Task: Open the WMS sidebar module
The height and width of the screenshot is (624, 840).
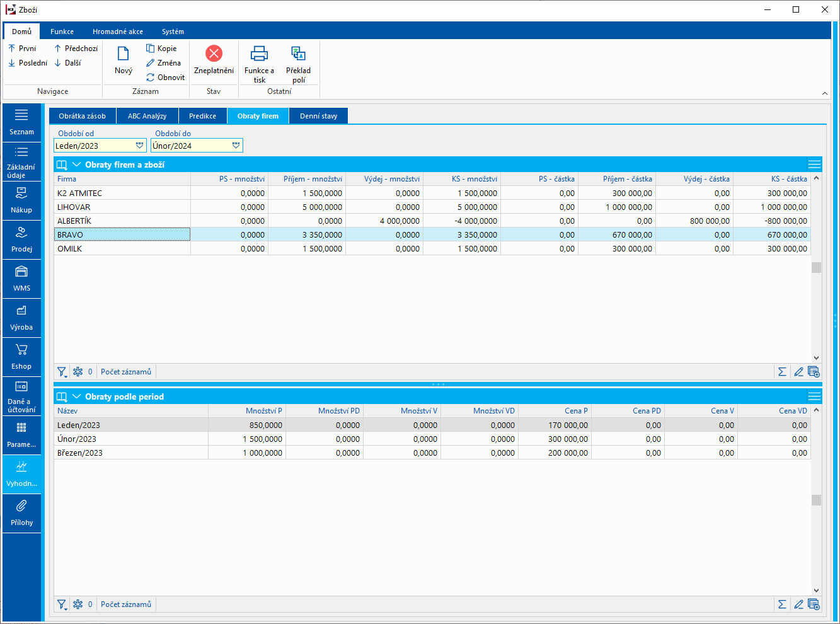Action: pos(21,279)
